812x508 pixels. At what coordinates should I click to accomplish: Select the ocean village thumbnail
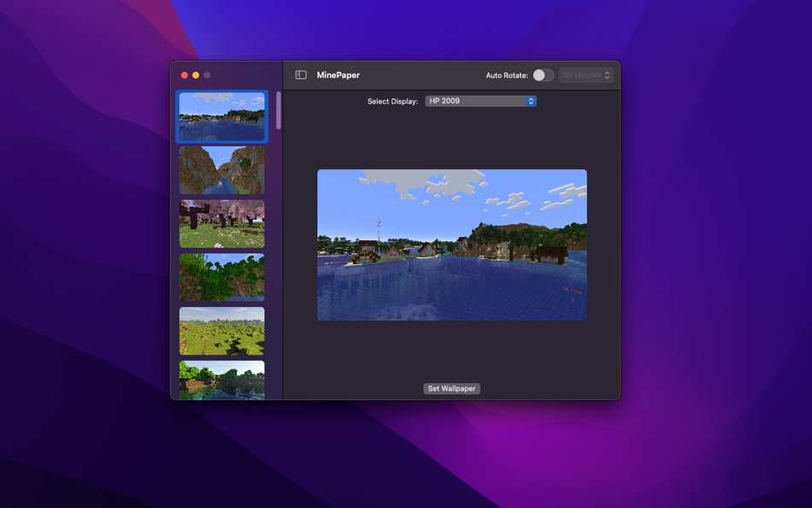pos(221,116)
